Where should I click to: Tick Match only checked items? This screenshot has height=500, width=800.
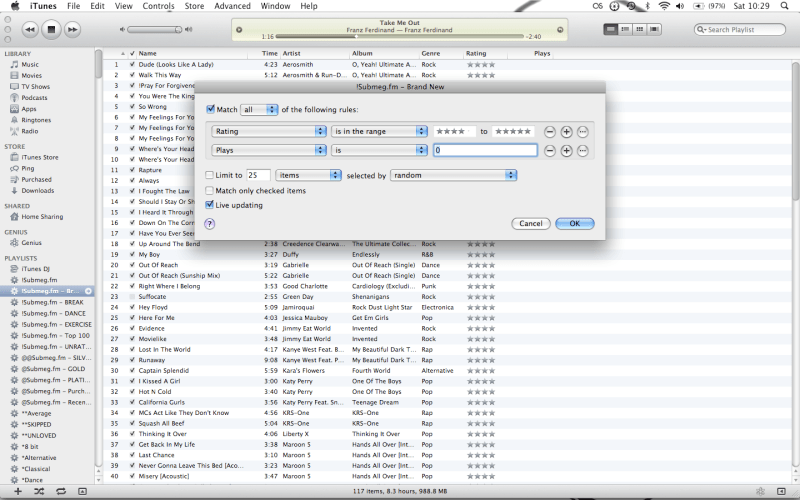click(210, 190)
